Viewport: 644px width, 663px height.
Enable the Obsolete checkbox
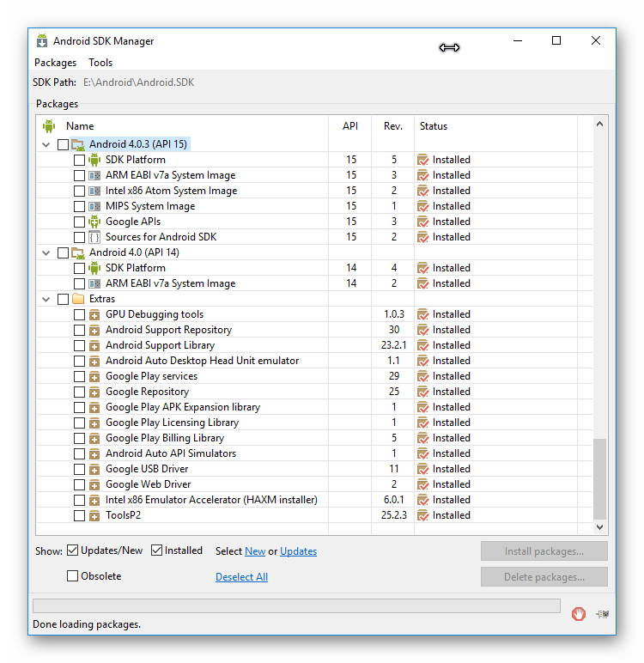(x=73, y=576)
